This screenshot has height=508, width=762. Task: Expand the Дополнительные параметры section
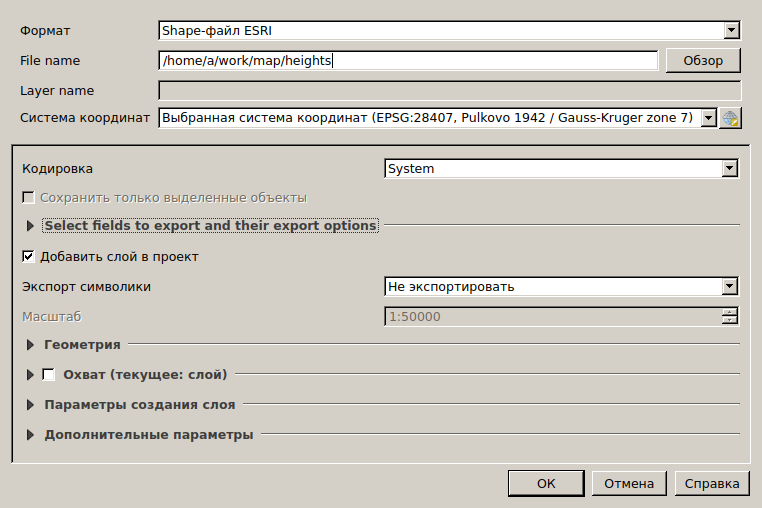[x=30, y=435]
